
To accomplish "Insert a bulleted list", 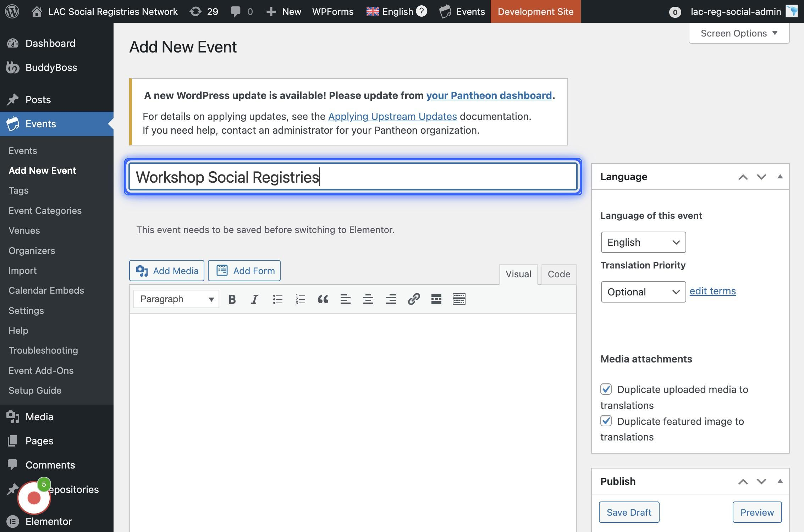I will click(277, 299).
